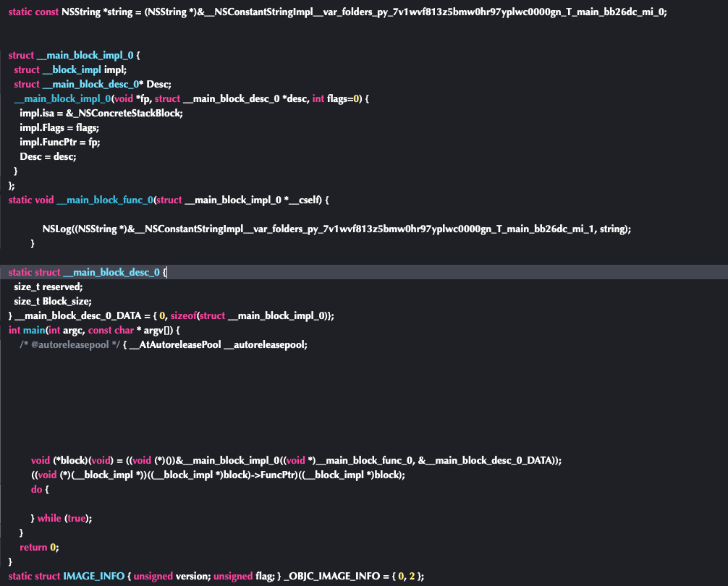Click the "struct __main_block_desc_0* Desc;" member line
The width and height of the screenshot is (728, 586).
pyautogui.click(x=93, y=84)
